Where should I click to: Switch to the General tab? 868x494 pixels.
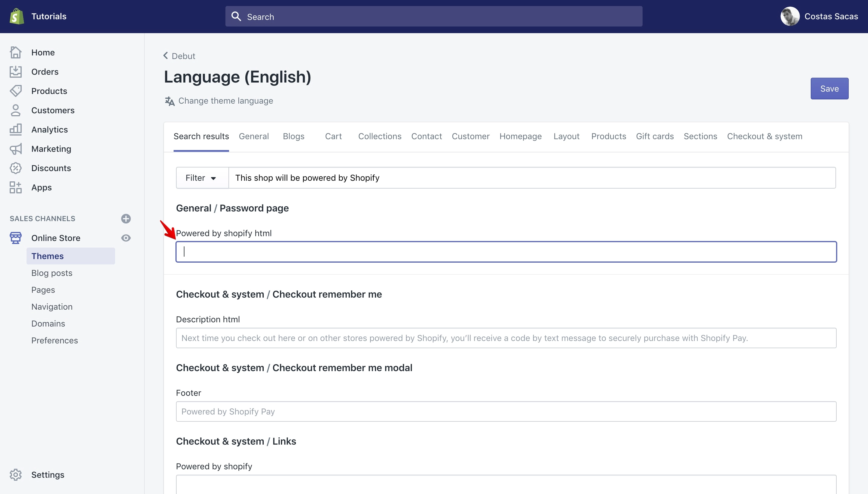pyautogui.click(x=253, y=136)
